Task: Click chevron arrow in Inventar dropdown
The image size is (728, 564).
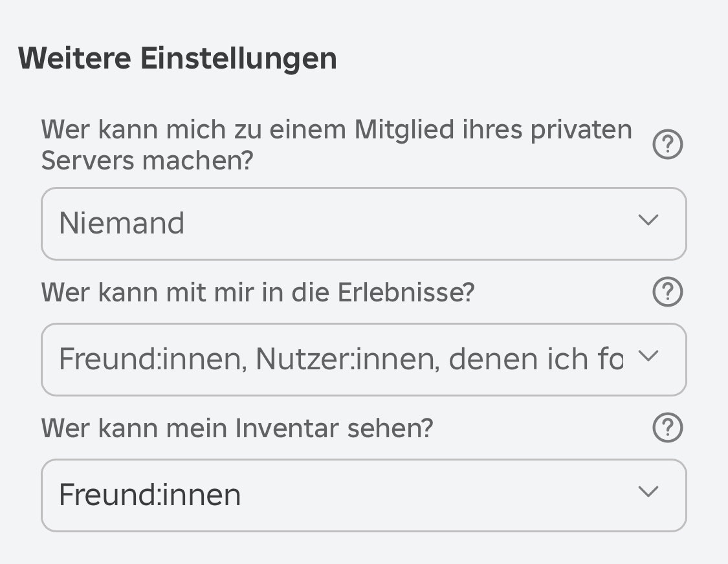Action: 648,491
